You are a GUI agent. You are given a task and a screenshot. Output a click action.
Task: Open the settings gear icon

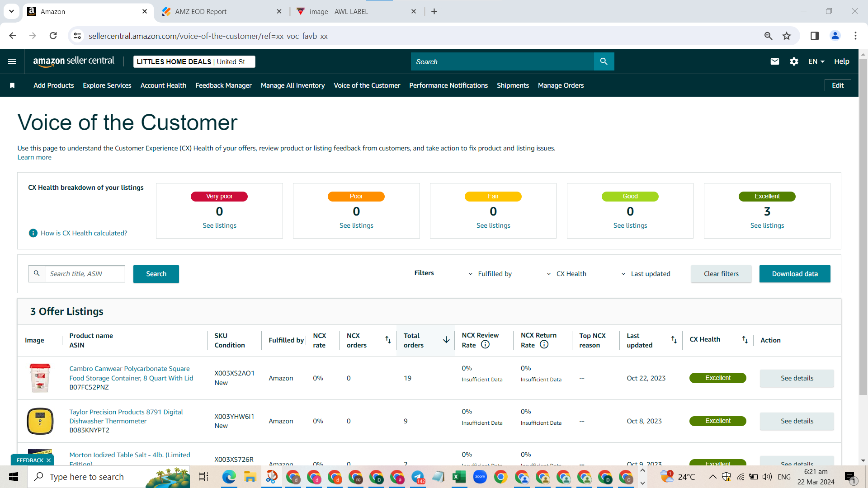click(x=794, y=61)
